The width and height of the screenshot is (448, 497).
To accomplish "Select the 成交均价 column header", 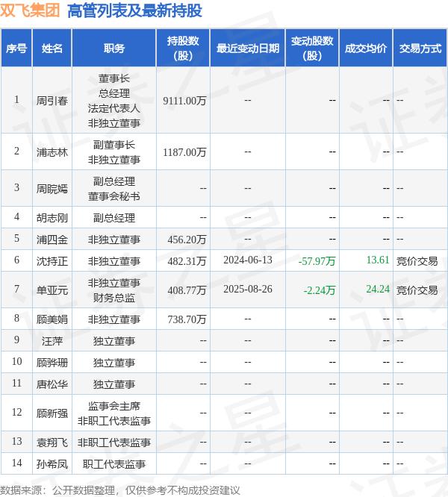I will point(366,49).
